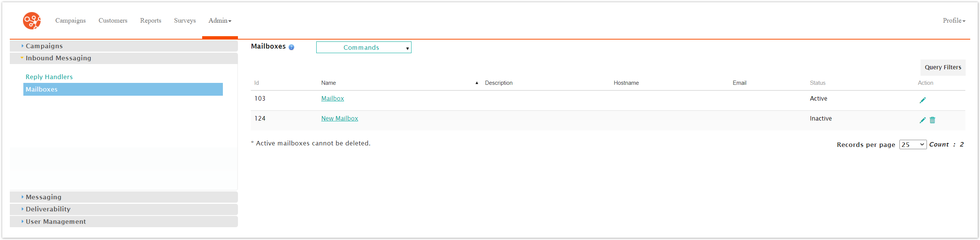The width and height of the screenshot is (980, 240).
Task: Expand the Deliverability sidebar section
Action: coord(48,209)
